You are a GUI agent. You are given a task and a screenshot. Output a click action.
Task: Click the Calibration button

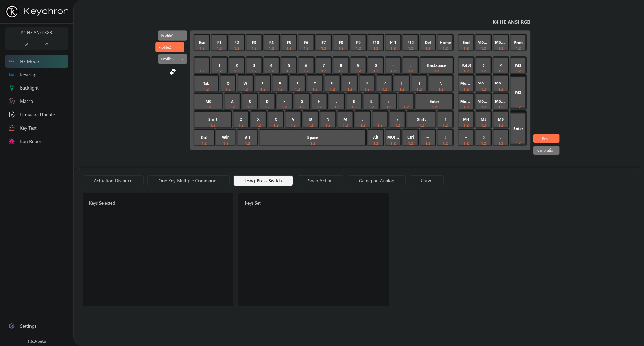546,150
